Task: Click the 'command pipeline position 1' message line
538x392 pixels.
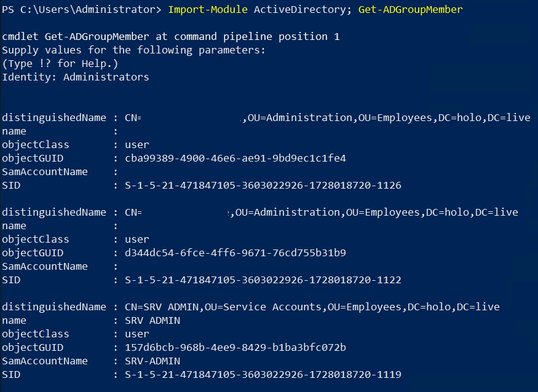Action: click(x=171, y=37)
